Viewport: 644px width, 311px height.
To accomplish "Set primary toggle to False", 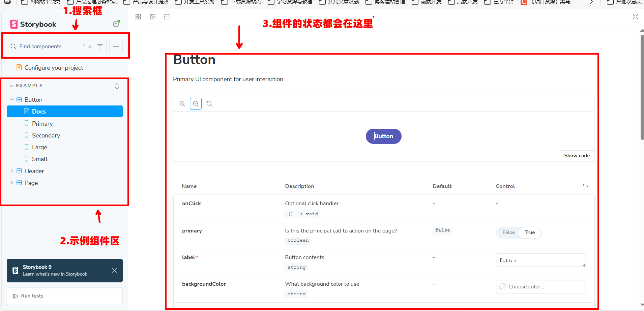I will pos(508,232).
